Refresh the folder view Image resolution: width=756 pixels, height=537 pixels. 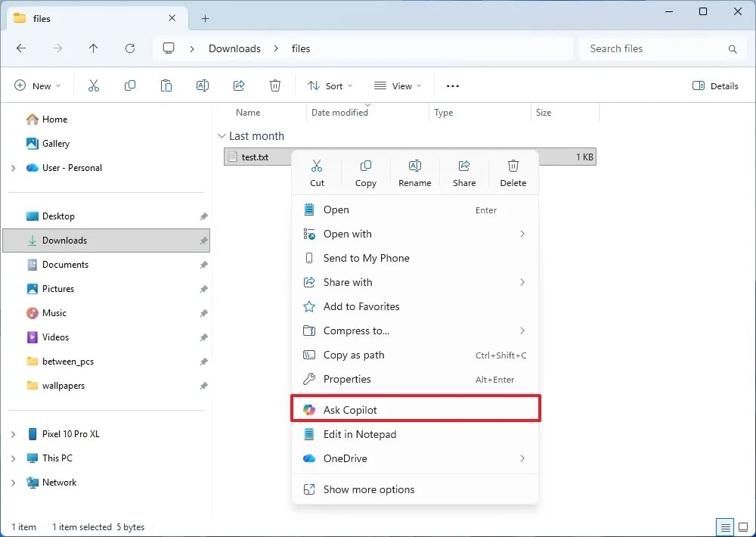click(129, 48)
